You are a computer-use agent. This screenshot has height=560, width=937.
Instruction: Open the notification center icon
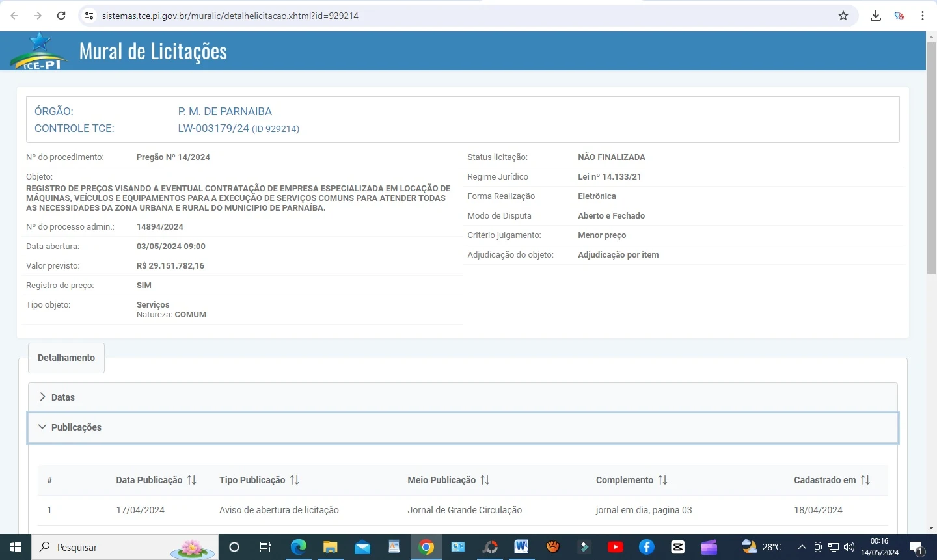(x=917, y=547)
